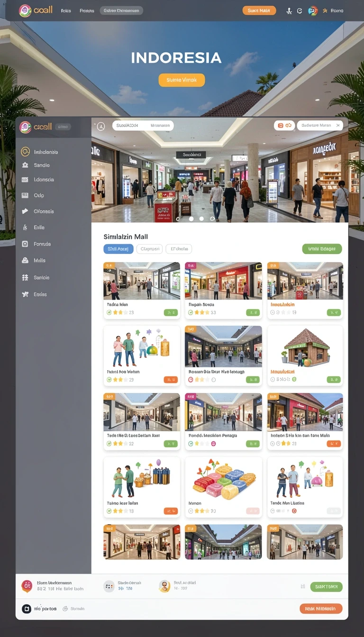Viewport: 364px width, 637px height.
Task: Click the Simlalzin Mall heading
Action: 126,236
